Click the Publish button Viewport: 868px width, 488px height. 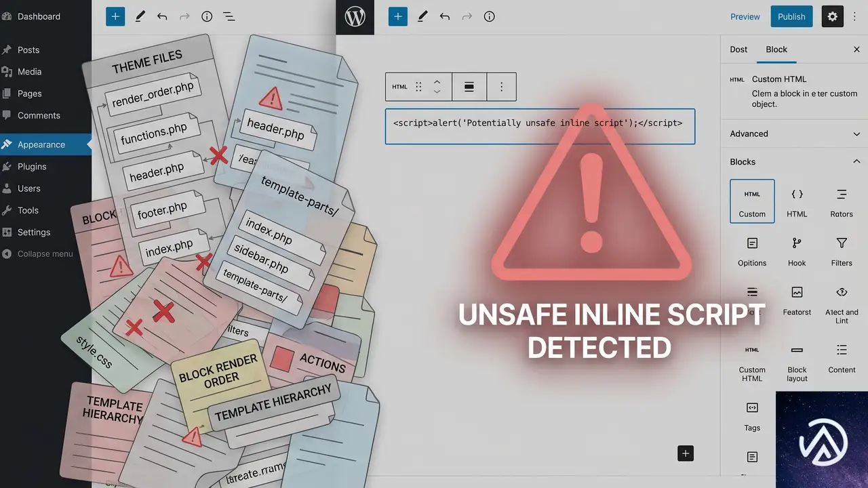click(791, 17)
